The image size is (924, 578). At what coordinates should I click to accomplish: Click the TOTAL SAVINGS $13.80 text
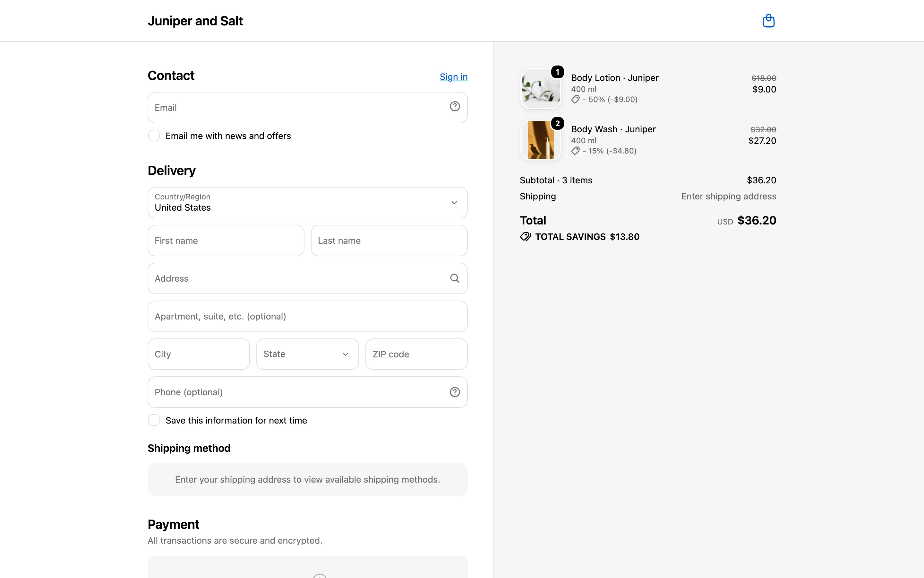click(587, 237)
